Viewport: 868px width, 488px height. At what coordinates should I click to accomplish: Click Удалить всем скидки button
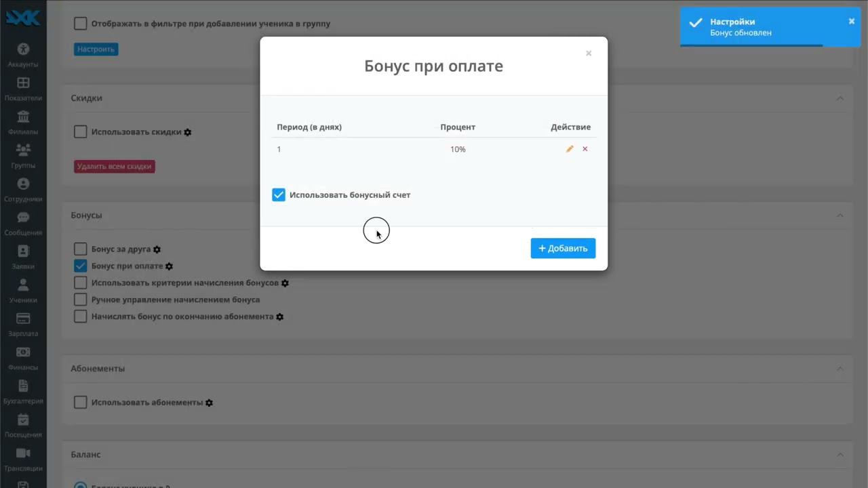(x=115, y=166)
